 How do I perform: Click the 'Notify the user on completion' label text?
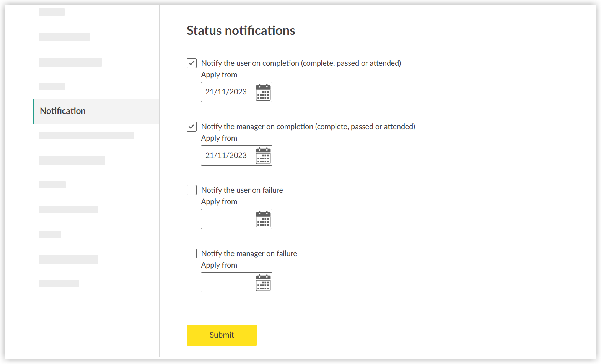click(x=301, y=63)
